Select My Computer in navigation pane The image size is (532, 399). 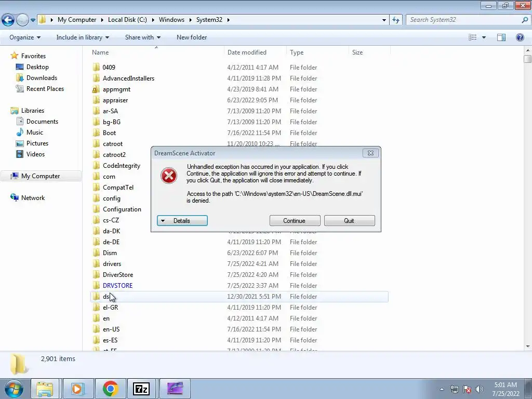tap(41, 176)
